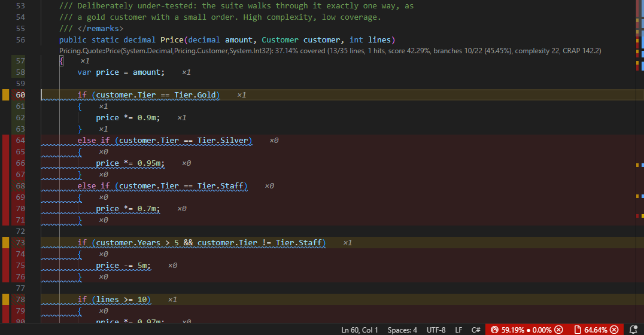Screen dimensions: 644x335
Task: Click line number 72 in the gutter
Action: 20,231
